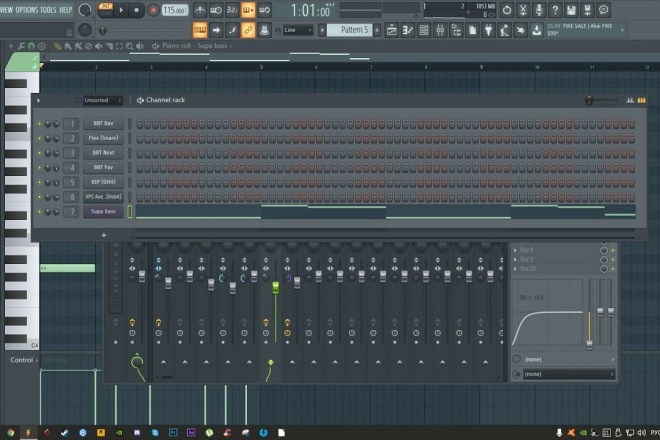The image size is (660, 440).
Task: Open the mixer output (none) dropdown
Action: click(568, 374)
